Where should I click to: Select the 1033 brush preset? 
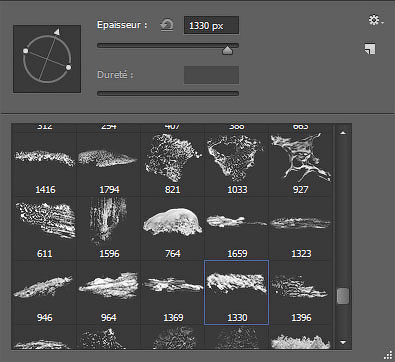click(237, 165)
